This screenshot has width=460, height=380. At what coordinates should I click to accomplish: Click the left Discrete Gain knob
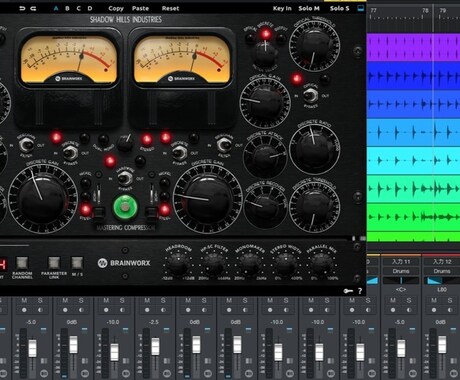42,199
